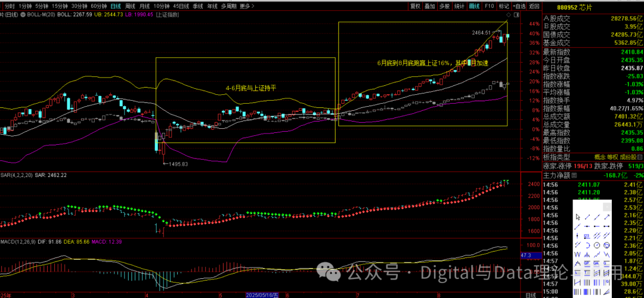Screen dimensions: 644x298
Task: Click the 概念 board type option
Action: (x=600, y=157)
